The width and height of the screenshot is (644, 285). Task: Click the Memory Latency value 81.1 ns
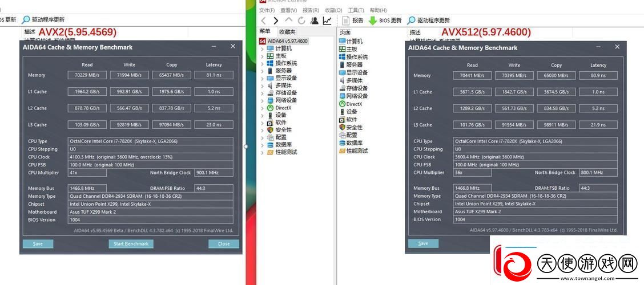coord(214,75)
